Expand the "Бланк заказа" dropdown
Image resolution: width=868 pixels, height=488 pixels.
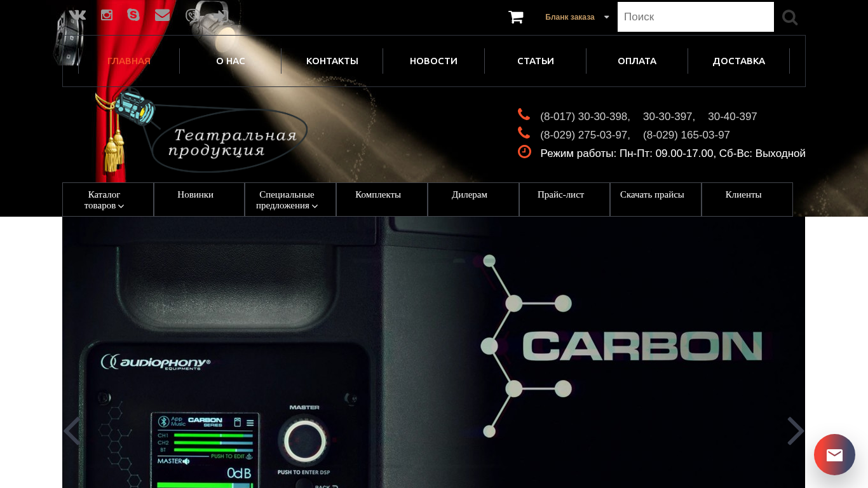(x=577, y=17)
